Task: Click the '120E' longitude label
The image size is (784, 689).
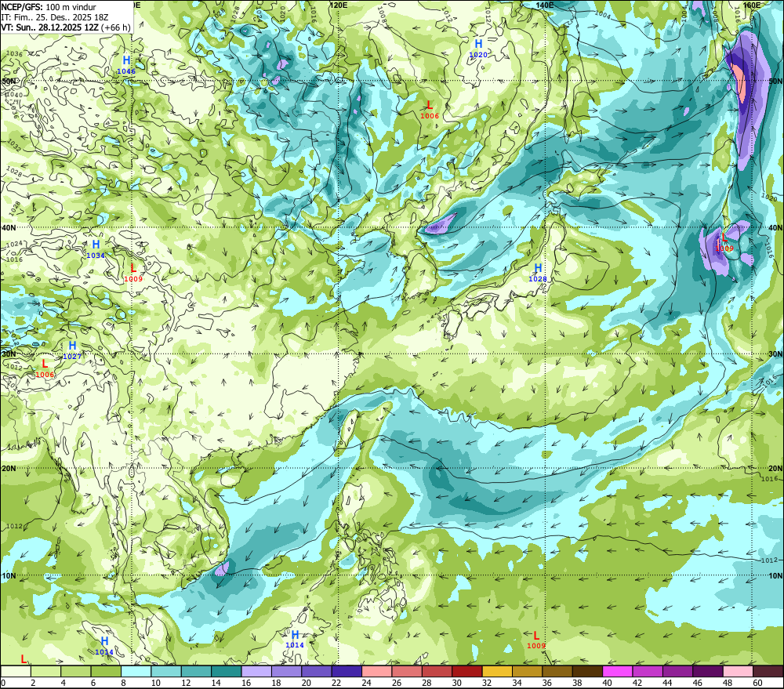Action: 339,5
